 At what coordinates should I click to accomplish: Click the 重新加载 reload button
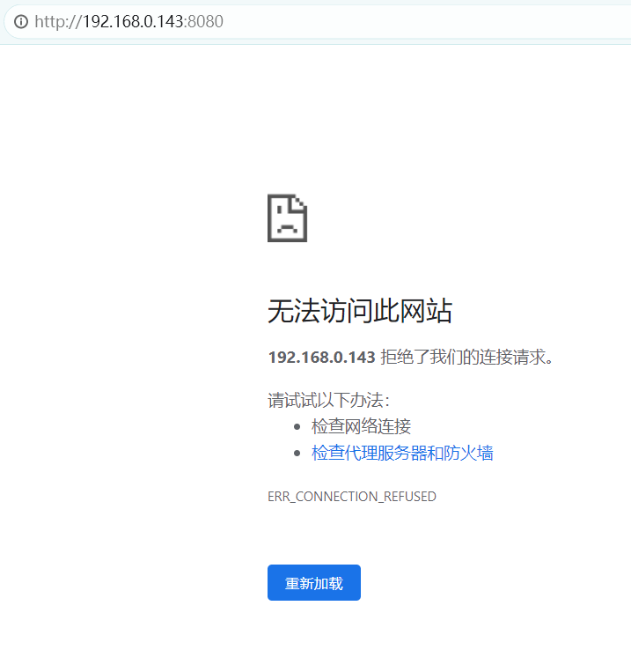coord(314,582)
